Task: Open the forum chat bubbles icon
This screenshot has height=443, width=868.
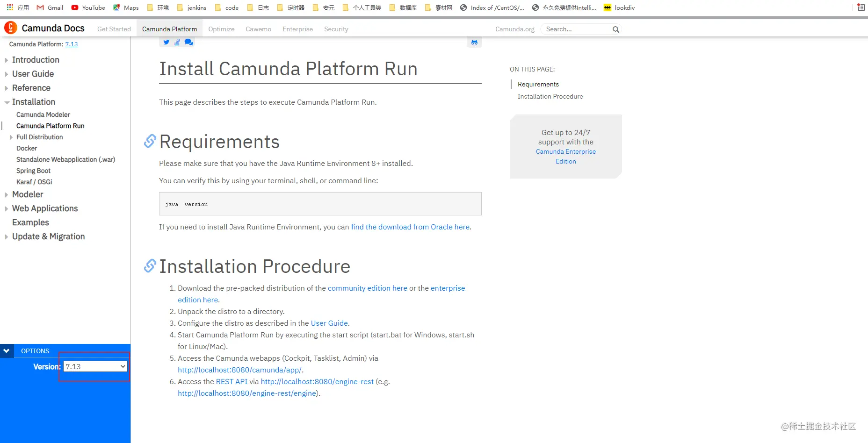Action: point(188,42)
